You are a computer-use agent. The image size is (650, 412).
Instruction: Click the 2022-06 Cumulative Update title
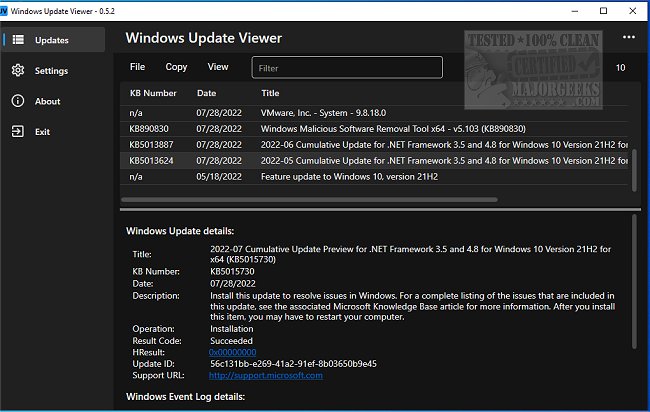(444, 145)
